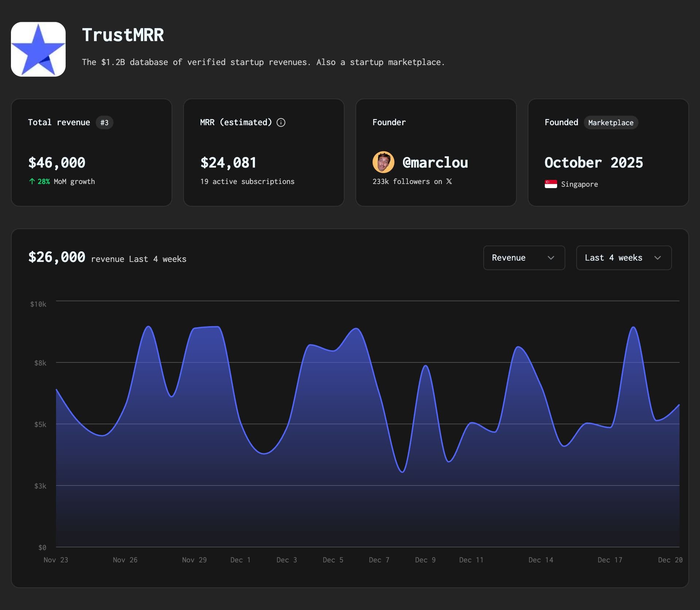Click the green upward growth arrow
700x610 pixels.
click(32, 181)
